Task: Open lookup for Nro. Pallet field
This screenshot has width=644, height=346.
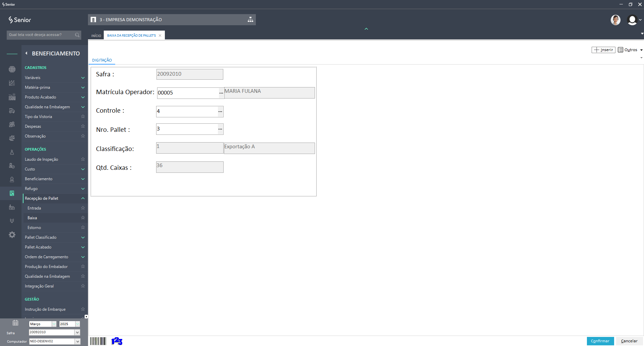Action: (x=220, y=129)
